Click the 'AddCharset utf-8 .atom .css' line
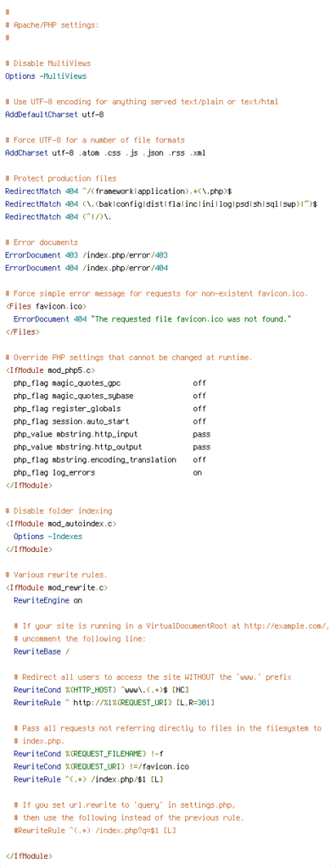336x868 pixels. pyautogui.click(x=105, y=153)
